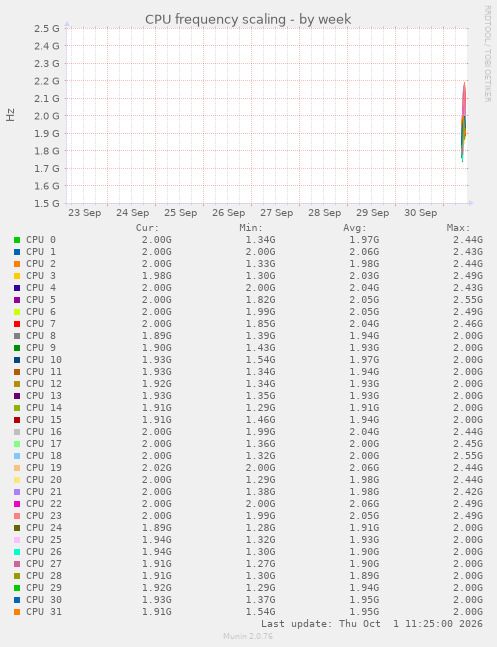Click CPU 21 max value 2.42G
Screen dimensions: 497x647
(468, 491)
